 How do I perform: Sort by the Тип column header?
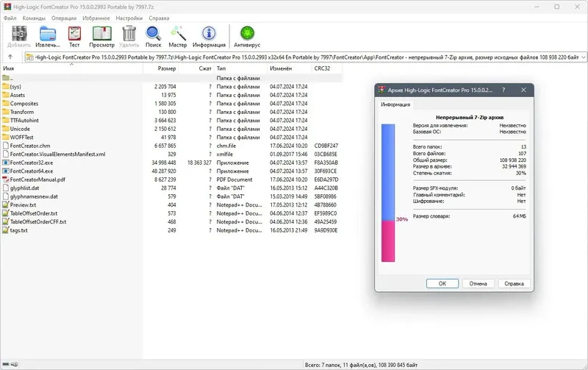(240, 68)
